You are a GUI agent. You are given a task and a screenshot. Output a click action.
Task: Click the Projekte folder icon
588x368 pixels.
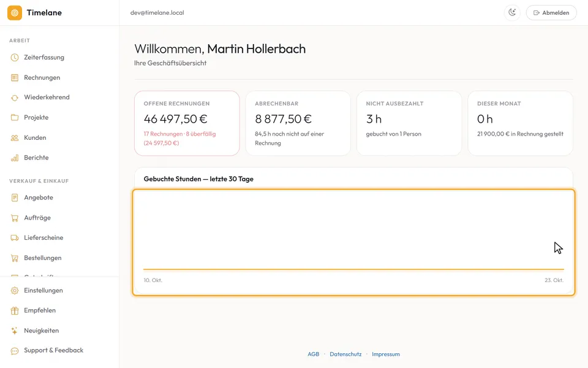coord(15,118)
